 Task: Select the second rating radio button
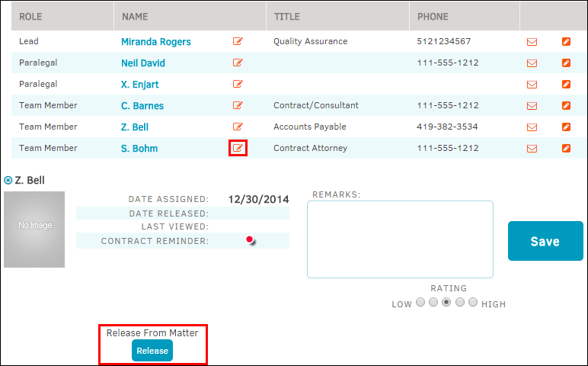pos(433,302)
